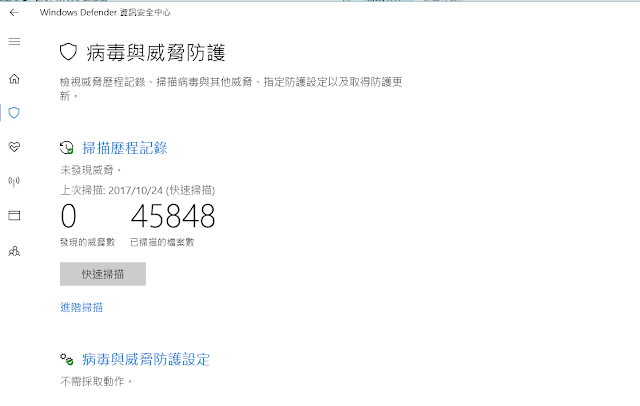
Task: Open App & browser control window icon
Action: point(14,215)
